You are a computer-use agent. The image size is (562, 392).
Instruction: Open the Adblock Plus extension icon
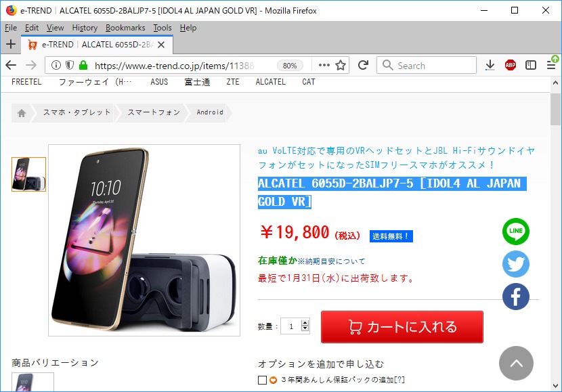click(511, 65)
